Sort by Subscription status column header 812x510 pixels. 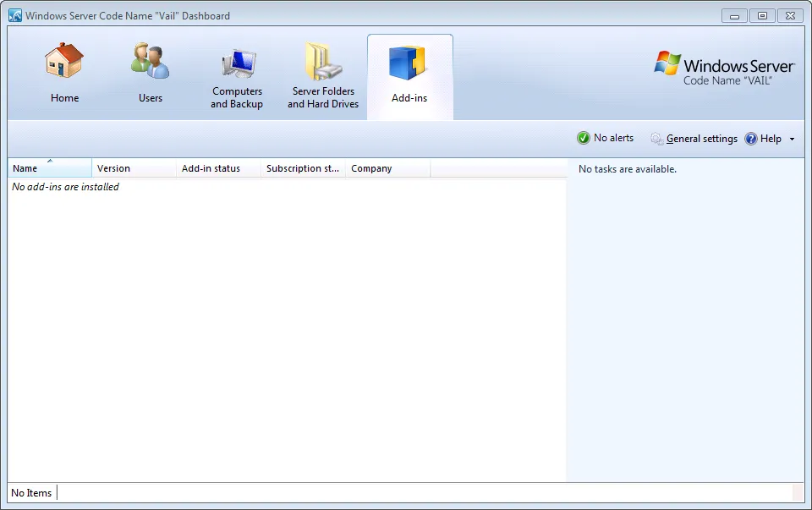304,168
